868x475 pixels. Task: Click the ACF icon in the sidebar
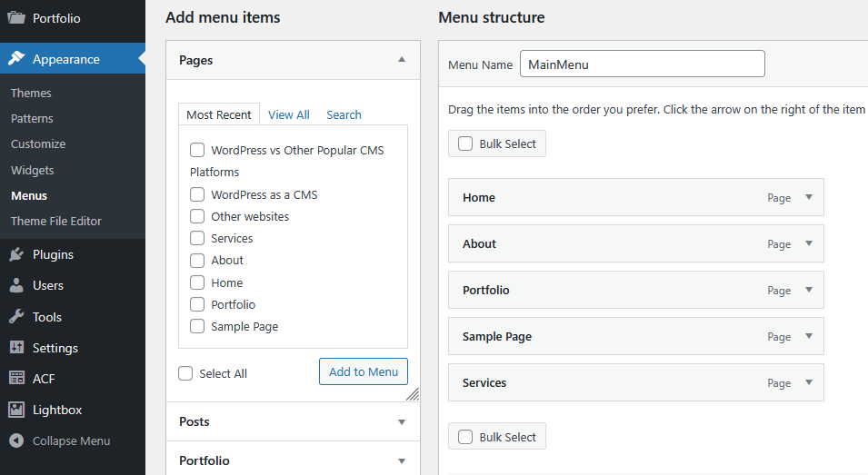point(16,379)
